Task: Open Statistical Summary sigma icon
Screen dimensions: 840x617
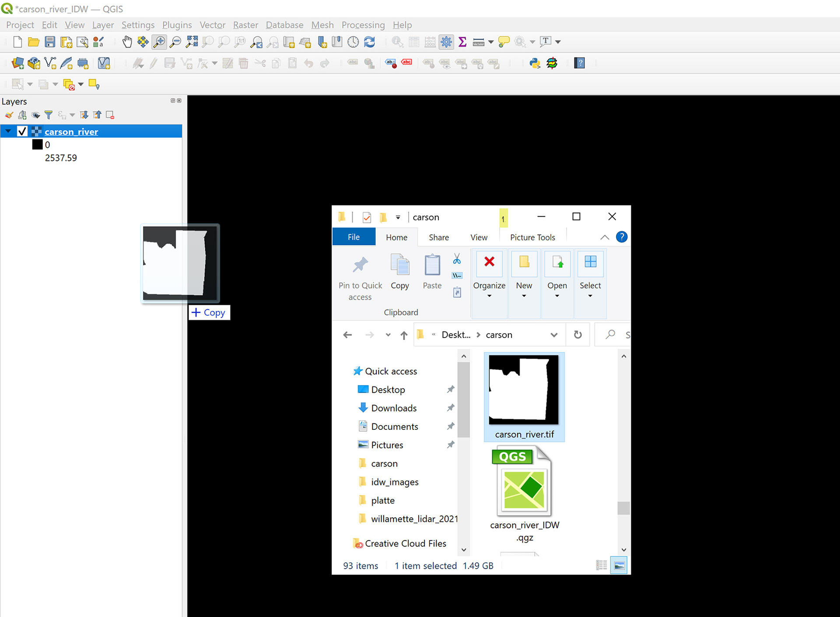Action: point(462,42)
